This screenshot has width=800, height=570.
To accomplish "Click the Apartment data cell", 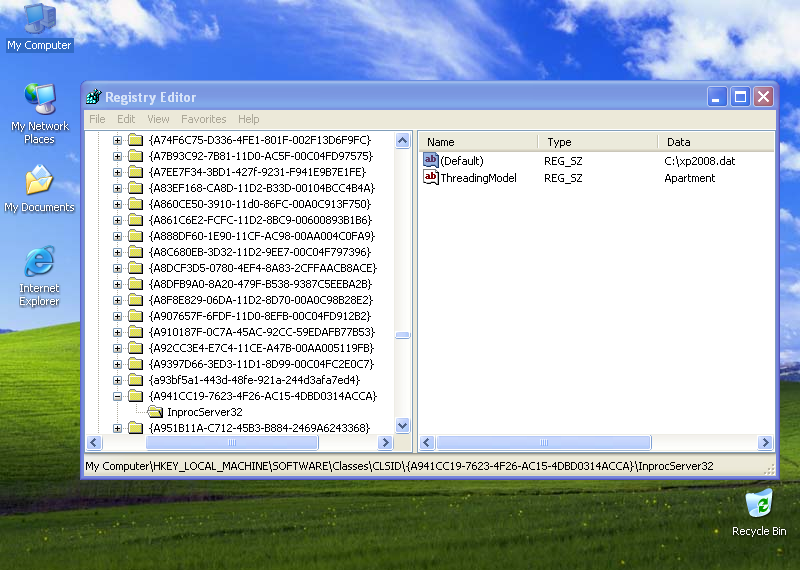I will (x=690, y=178).
